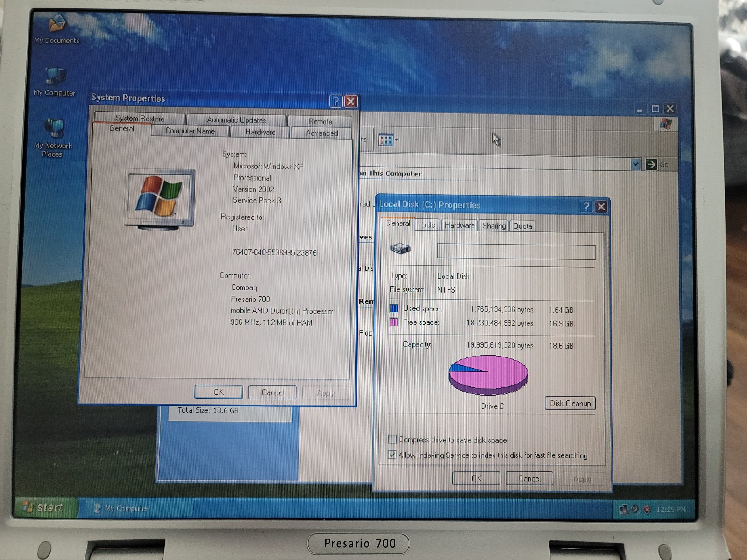Click the Go arrow in address bar
The image size is (747, 560).
[x=651, y=164]
